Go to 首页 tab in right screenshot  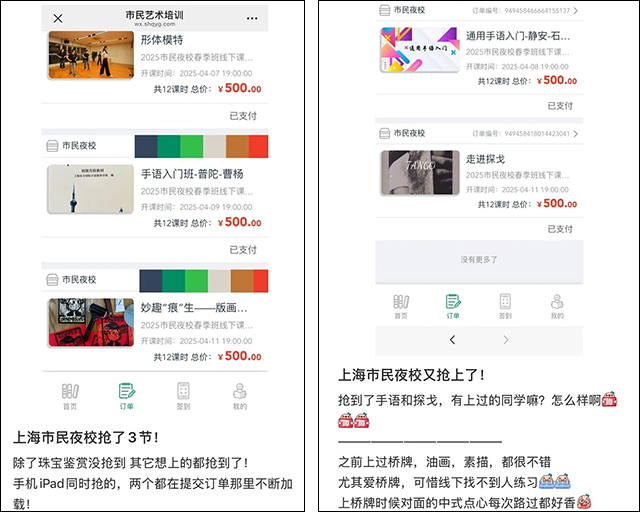(x=401, y=306)
